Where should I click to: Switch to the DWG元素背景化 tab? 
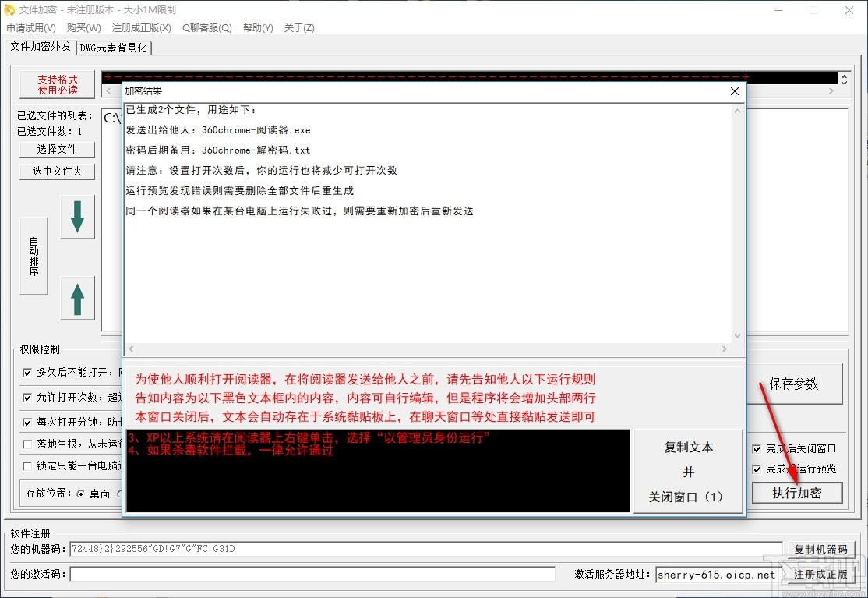114,47
